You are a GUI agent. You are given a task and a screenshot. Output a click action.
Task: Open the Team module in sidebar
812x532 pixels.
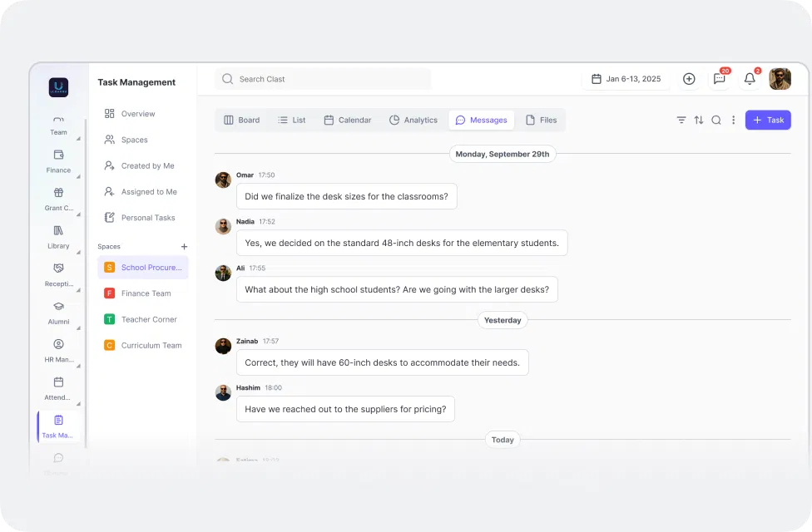58,126
